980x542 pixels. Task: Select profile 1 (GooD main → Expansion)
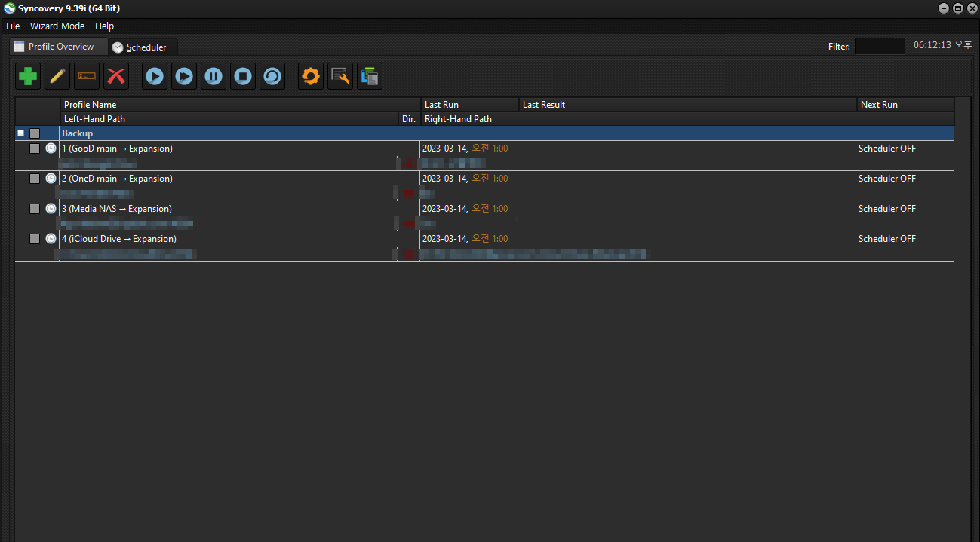pos(484,155)
